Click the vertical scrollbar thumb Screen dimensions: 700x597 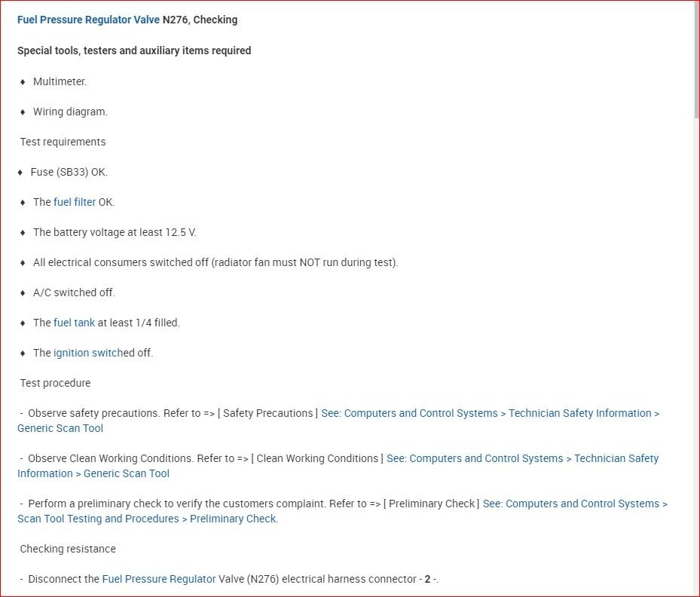click(695, 60)
